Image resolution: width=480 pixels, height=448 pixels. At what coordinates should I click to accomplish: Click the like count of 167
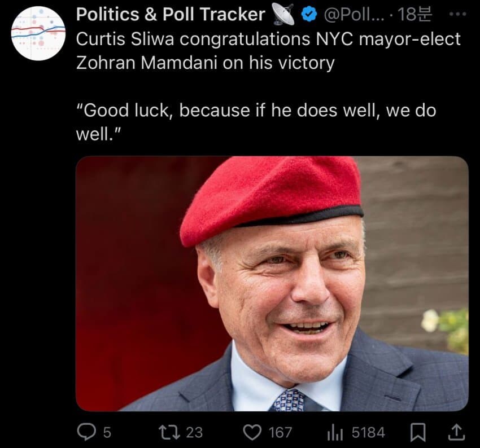[x=280, y=432]
